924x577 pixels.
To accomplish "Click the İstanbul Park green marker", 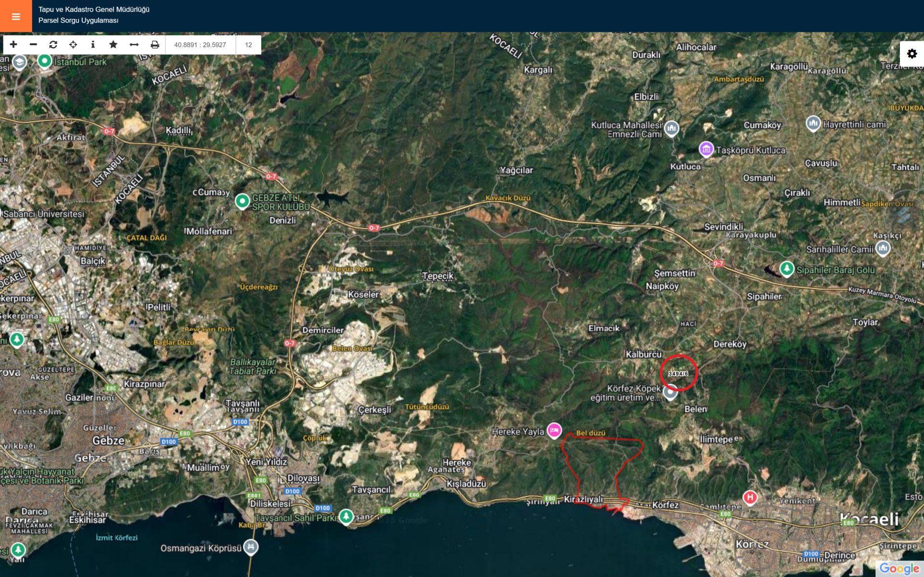I will 45,61.
